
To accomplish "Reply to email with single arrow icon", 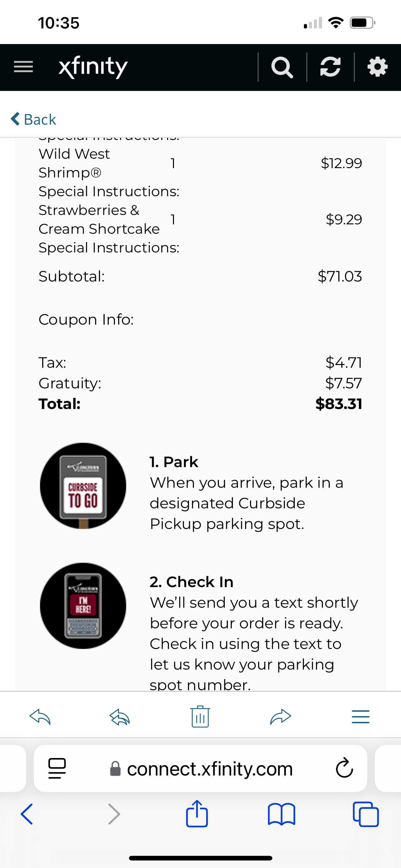I will coord(40,717).
